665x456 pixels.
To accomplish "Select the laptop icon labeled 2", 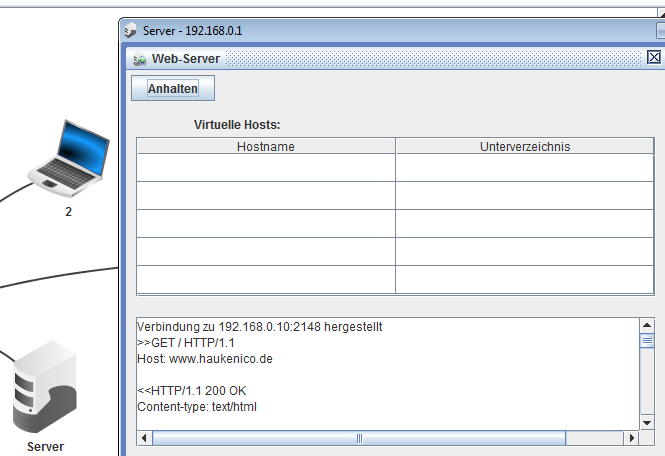I will [x=68, y=154].
